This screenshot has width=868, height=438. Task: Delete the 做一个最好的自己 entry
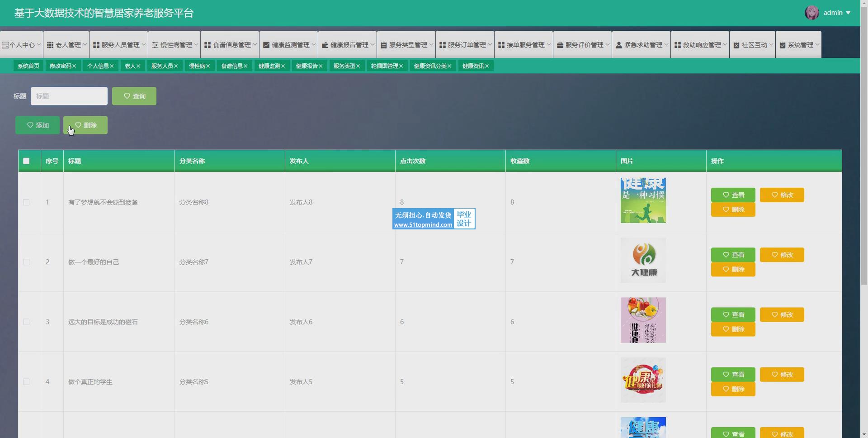733,269
